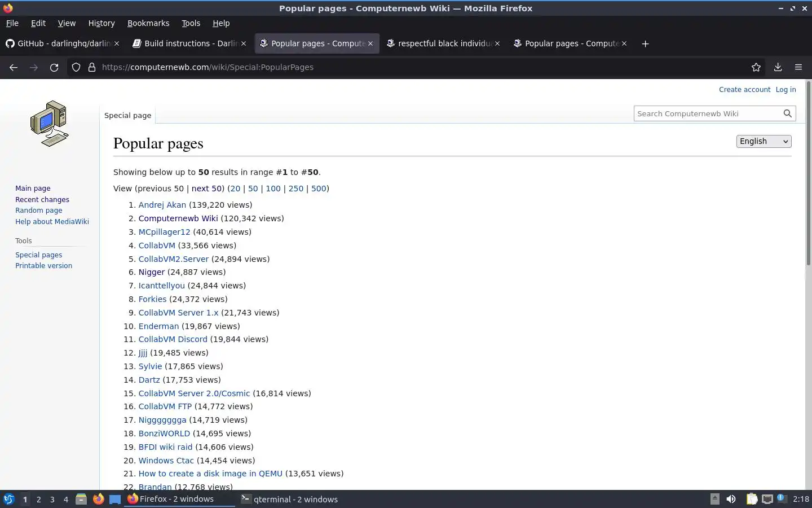Open the Tools menu
The height and width of the screenshot is (508, 812).
[191, 23]
